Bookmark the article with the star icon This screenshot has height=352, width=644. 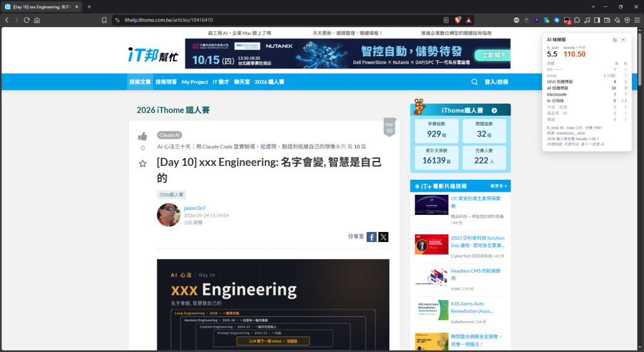pyautogui.click(x=143, y=163)
